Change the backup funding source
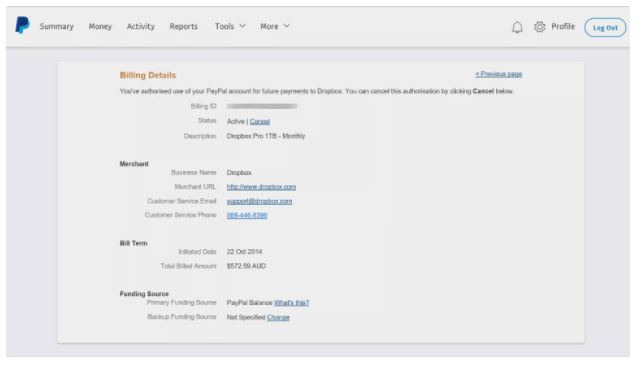 [278, 318]
